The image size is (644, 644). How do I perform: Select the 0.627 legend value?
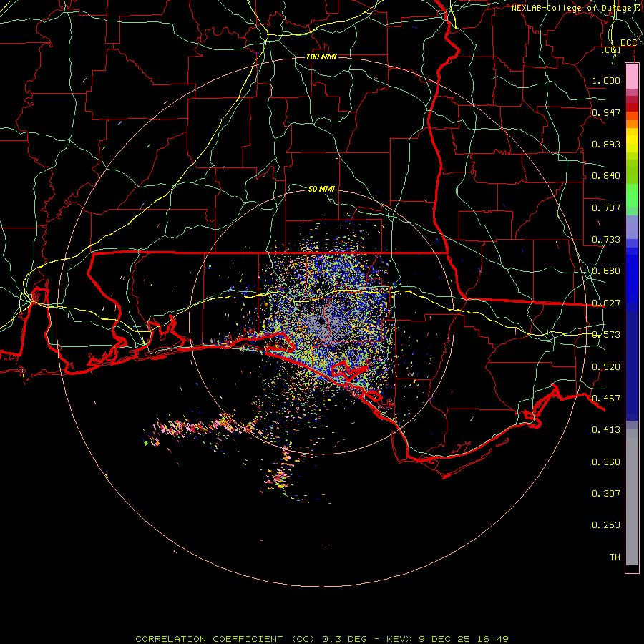(x=606, y=303)
